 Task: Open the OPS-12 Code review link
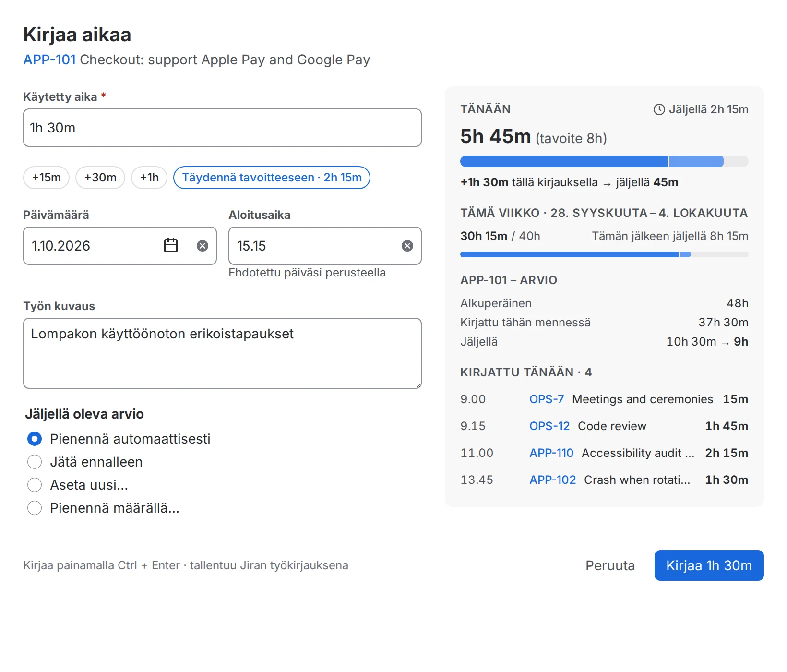tap(549, 426)
